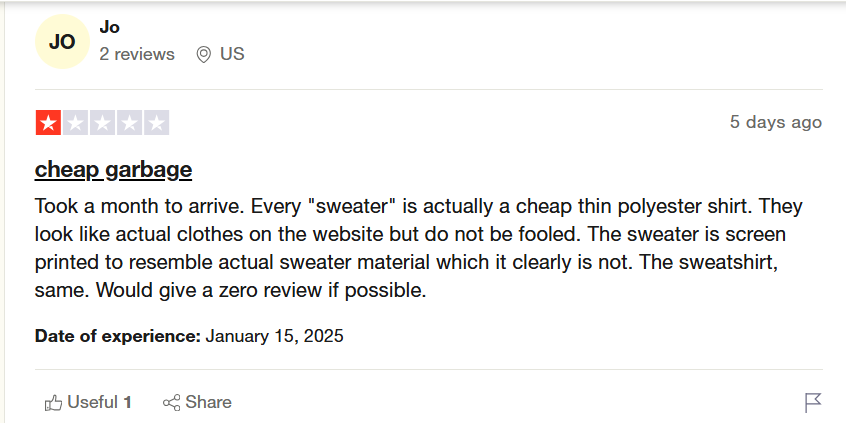This screenshot has width=846, height=423.
Task: Open the "cheap garbage" review title
Action: coord(113,169)
